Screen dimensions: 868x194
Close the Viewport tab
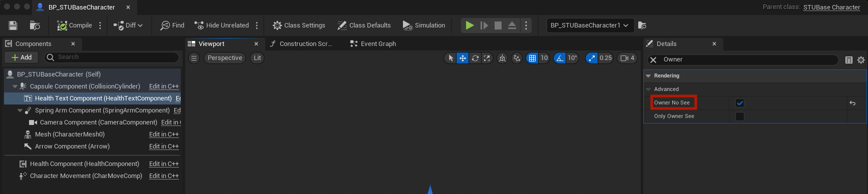point(256,44)
